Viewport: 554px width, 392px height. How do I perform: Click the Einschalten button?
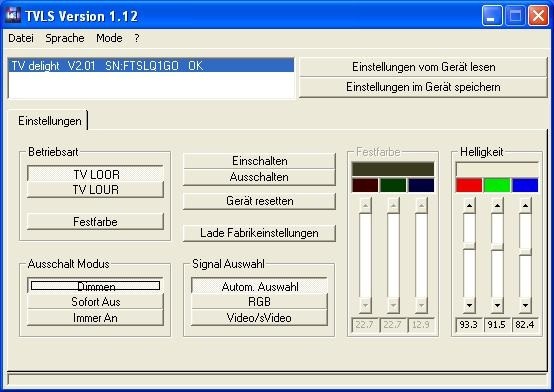click(x=259, y=161)
